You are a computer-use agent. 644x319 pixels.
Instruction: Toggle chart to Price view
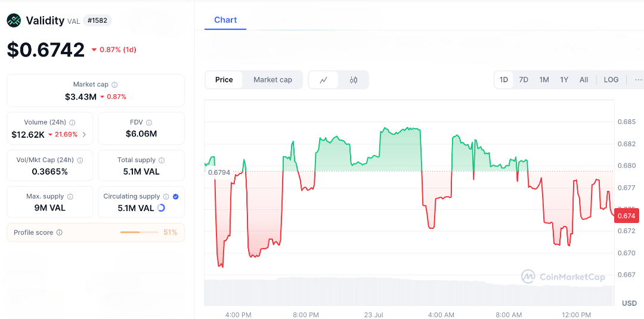[x=224, y=80]
